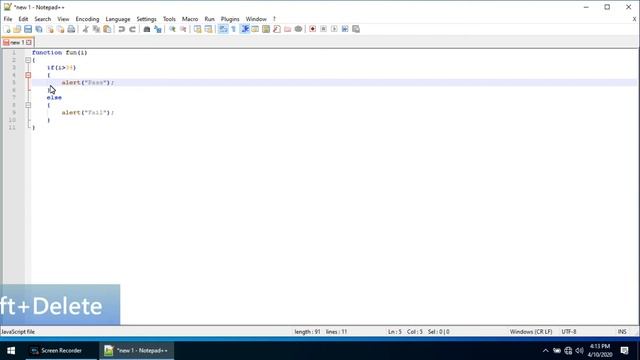Open the User Defined Language dialog icon
The image size is (640, 360).
(255, 29)
